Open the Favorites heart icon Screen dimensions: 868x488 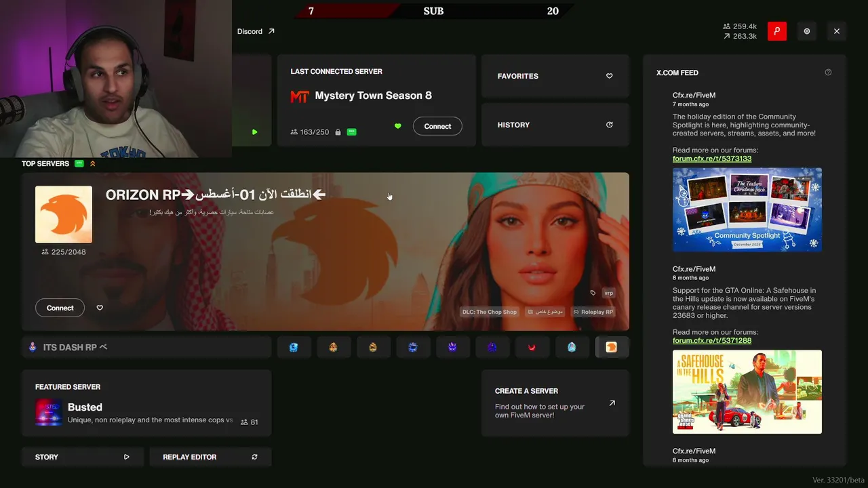pos(609,76)
